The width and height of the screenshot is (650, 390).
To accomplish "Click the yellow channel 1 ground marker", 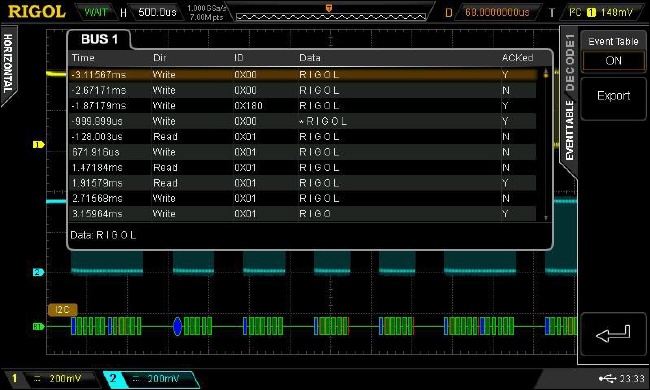I will pos(38,145).
